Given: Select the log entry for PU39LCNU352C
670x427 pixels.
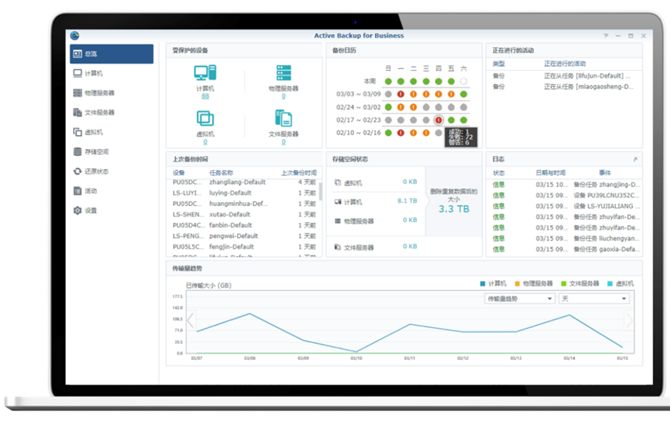Looking at the screenshot, I should coord(564,195).
